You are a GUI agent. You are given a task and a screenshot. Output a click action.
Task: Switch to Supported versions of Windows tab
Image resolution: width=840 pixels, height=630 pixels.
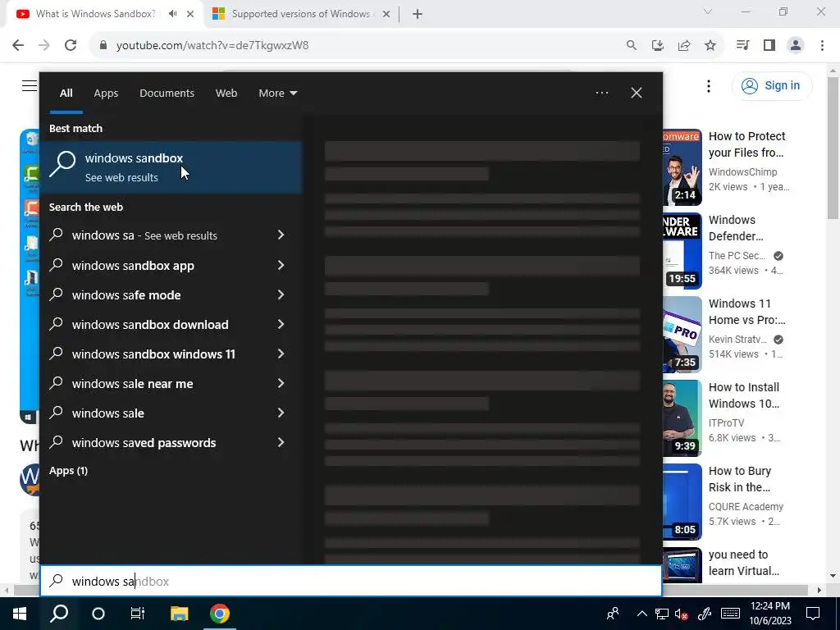300,14
